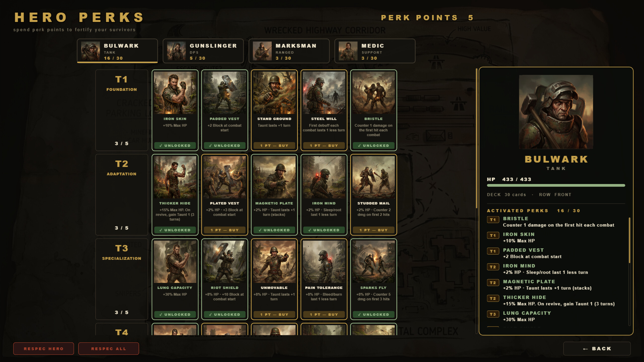Buy the Unmovable perk for 1 PT
This screenshot has height=362, width=644.
coord(274,314)
